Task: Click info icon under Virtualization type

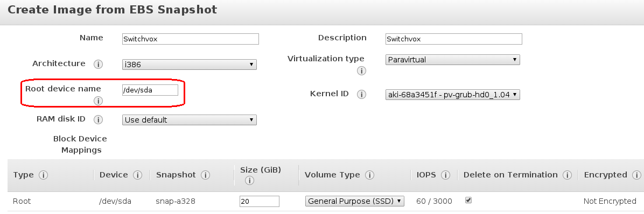Action: tap(361, 71)
